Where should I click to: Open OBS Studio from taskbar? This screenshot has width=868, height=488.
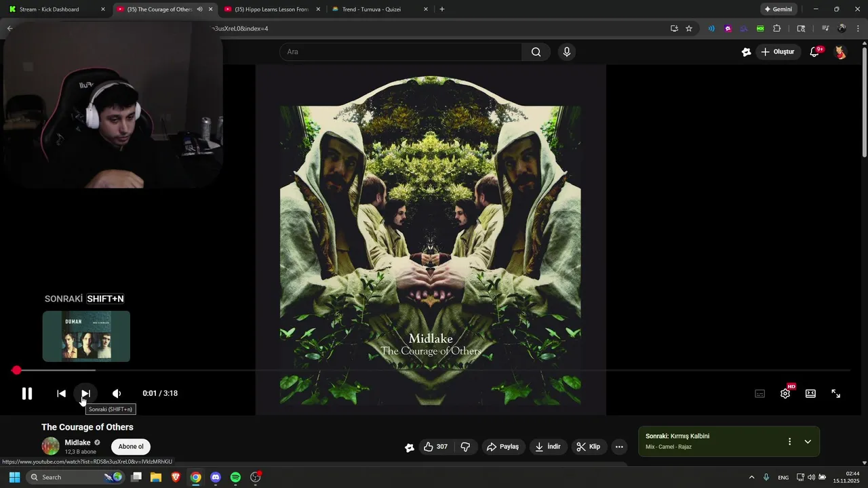[256, 477]
